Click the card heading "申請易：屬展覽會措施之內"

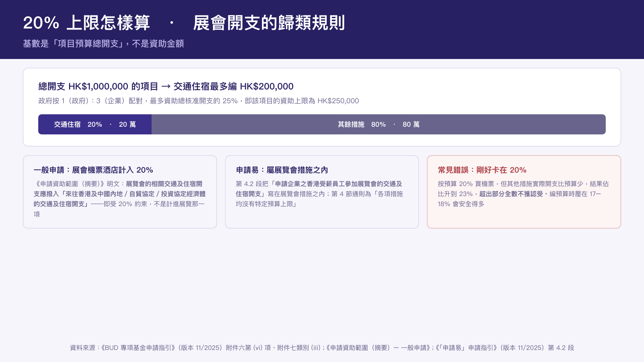click(x=282, y=170)
